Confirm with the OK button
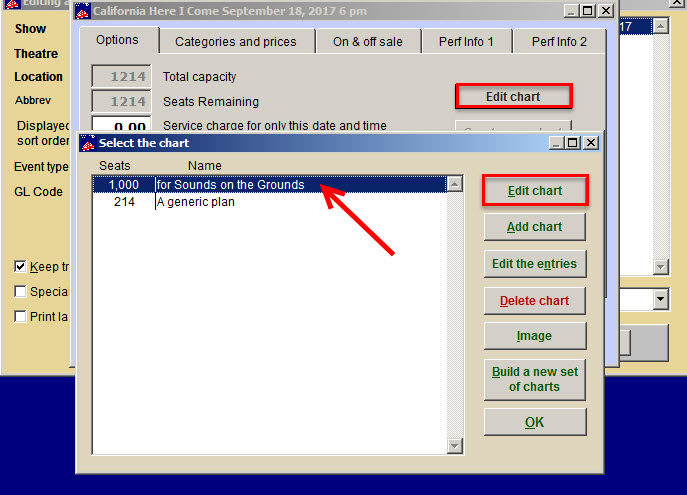Image resolution: width=687 pixels, height=495 pixels. click(535, 422)
